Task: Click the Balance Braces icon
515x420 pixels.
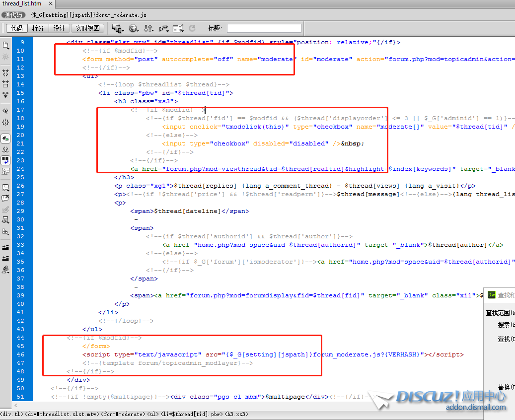Action: 5,122
